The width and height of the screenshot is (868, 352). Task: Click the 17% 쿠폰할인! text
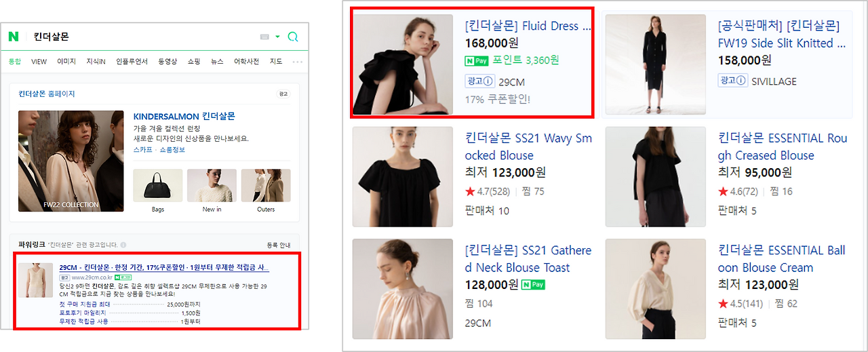pos(498,99)
